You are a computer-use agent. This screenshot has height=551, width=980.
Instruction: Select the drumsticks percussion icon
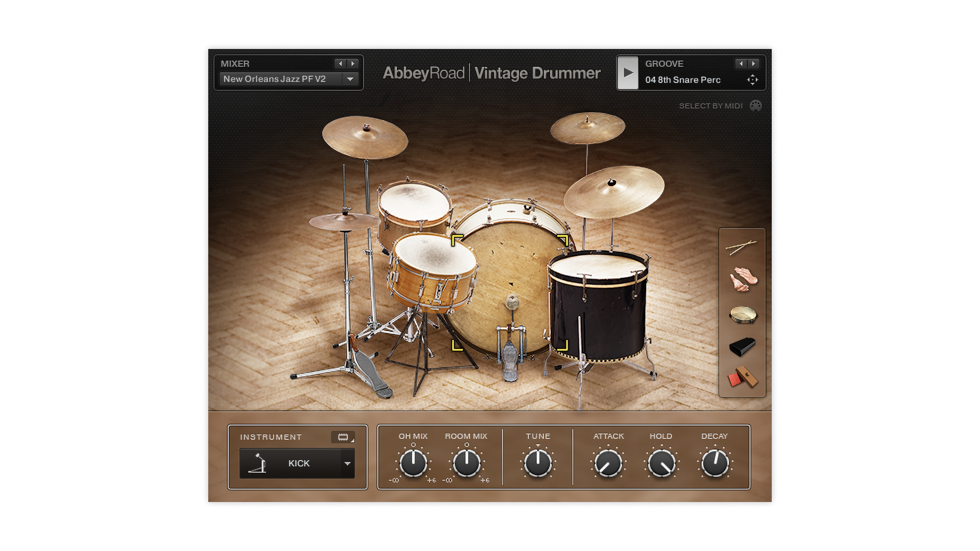[741, 247]
